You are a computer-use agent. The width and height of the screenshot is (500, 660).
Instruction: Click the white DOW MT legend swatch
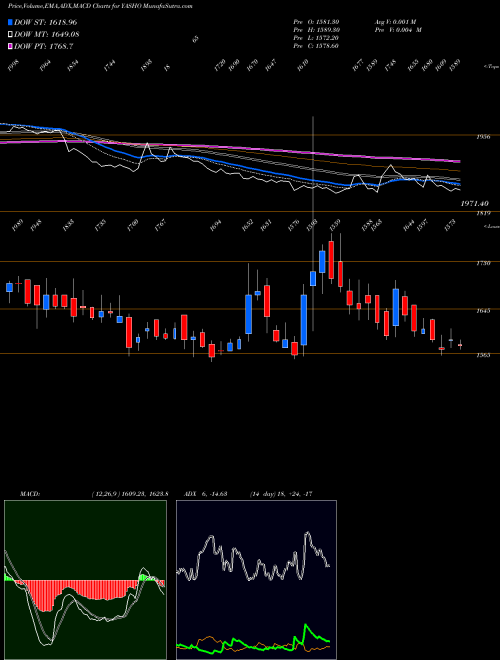[11, 35]
